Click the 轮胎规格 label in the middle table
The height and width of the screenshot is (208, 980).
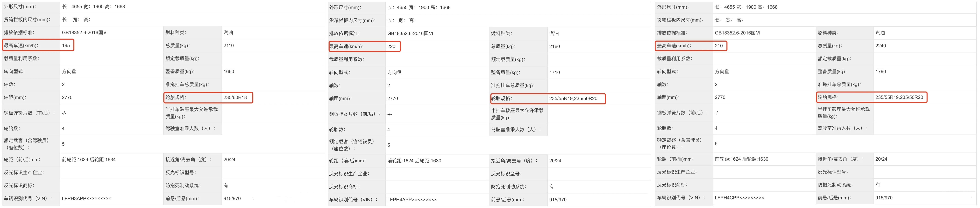[501, 99]
